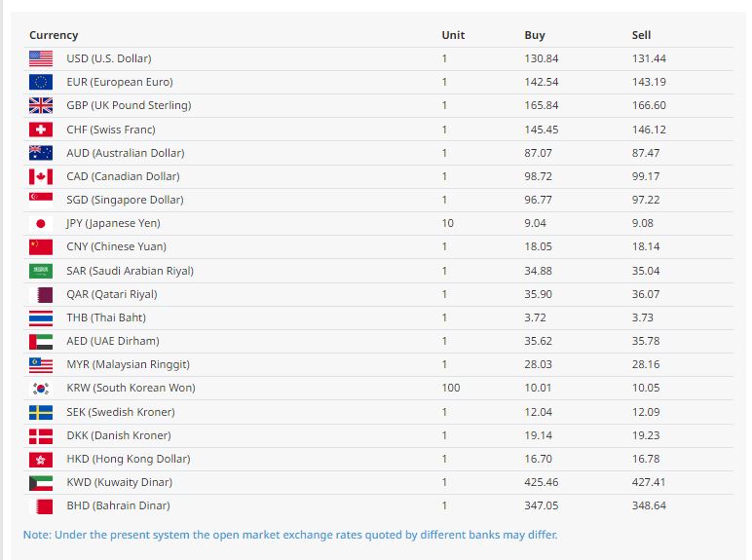
Task: Click the open market exchange rates note
Action: click(290, 535)
